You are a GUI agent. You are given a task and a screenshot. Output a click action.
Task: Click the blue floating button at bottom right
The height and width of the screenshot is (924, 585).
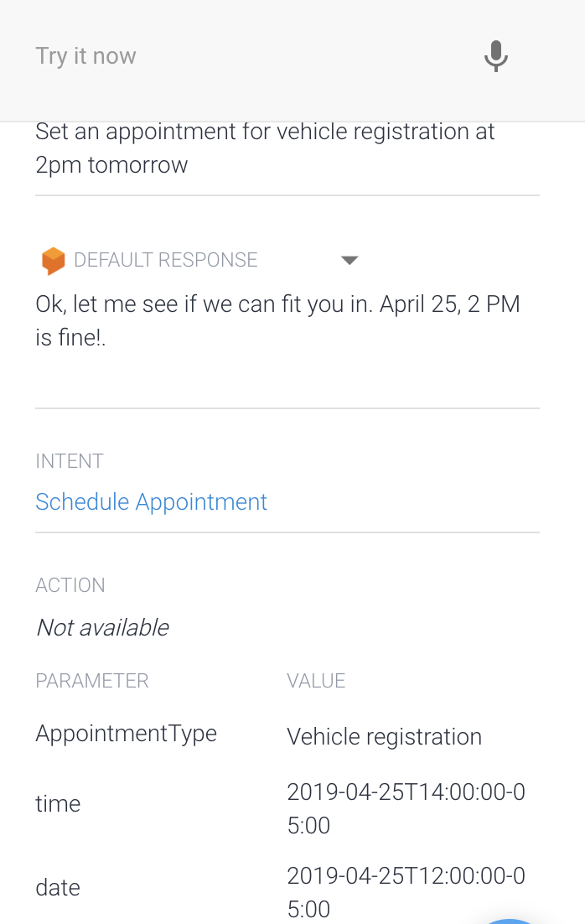click(511, 919)
